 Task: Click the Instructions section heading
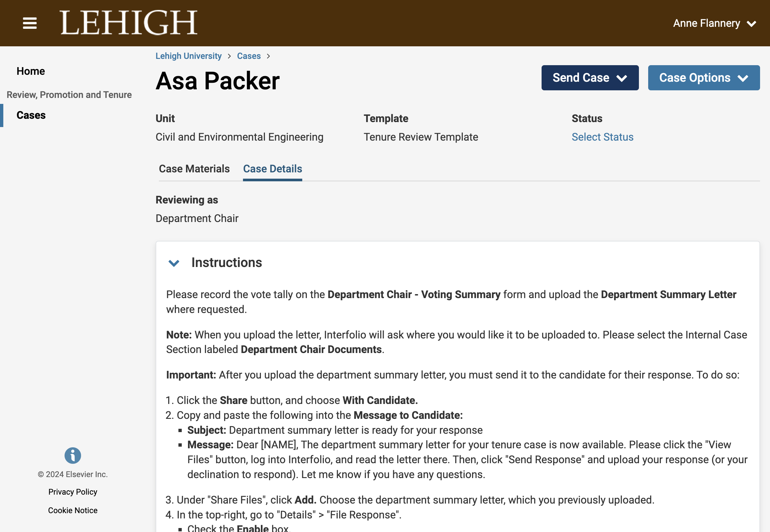[226, 263]
